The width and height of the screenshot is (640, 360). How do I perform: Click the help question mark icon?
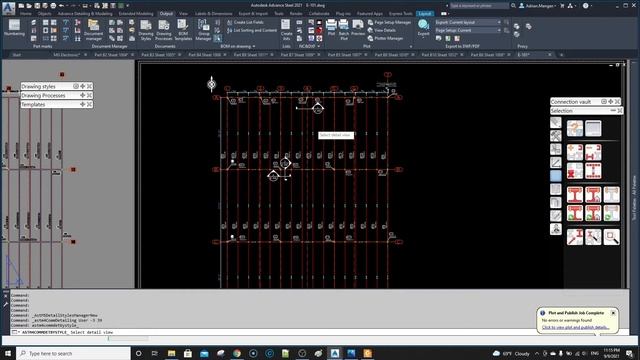[586, 6]
